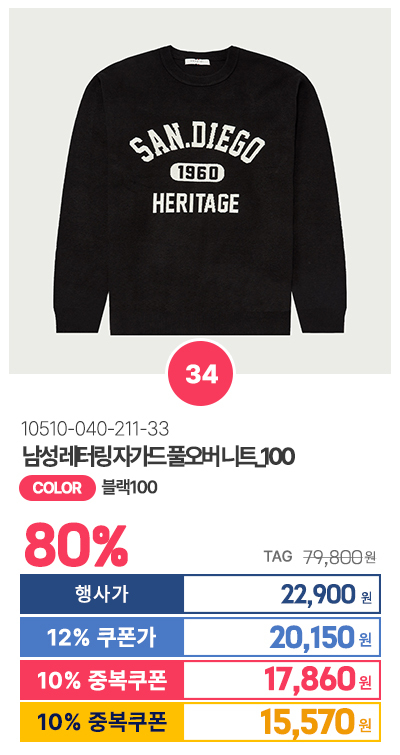Click the HERITAGE text on sweater

click(195, 203)
